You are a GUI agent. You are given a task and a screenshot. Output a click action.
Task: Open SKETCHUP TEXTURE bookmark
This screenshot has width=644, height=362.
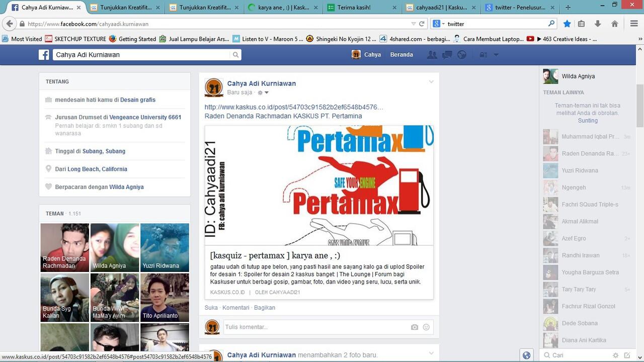[x=75, y=39]
